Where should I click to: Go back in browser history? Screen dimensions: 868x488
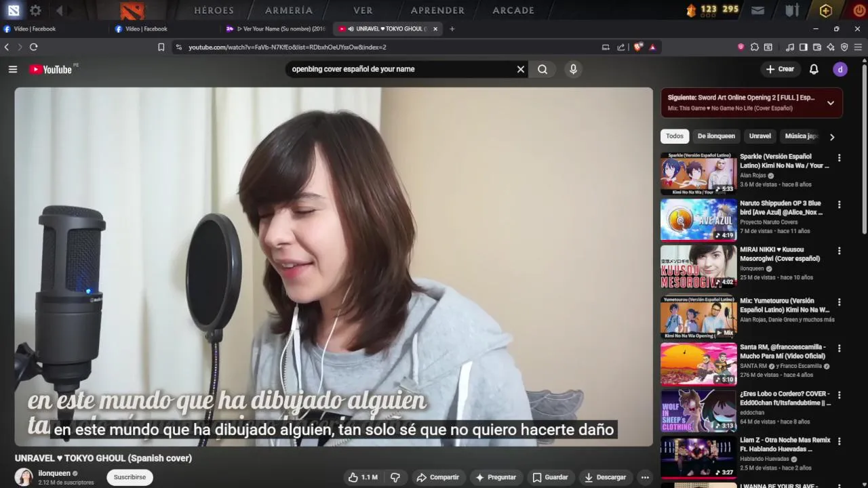click(7, 47)
